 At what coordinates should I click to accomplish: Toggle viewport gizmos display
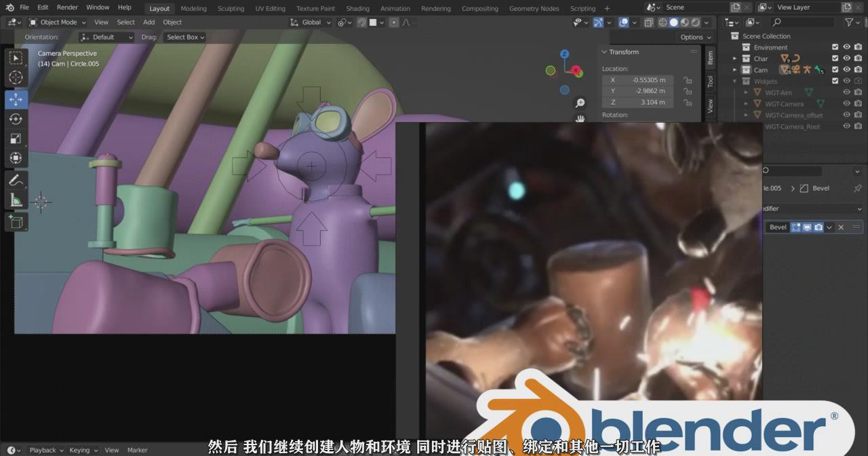(598, 22)
